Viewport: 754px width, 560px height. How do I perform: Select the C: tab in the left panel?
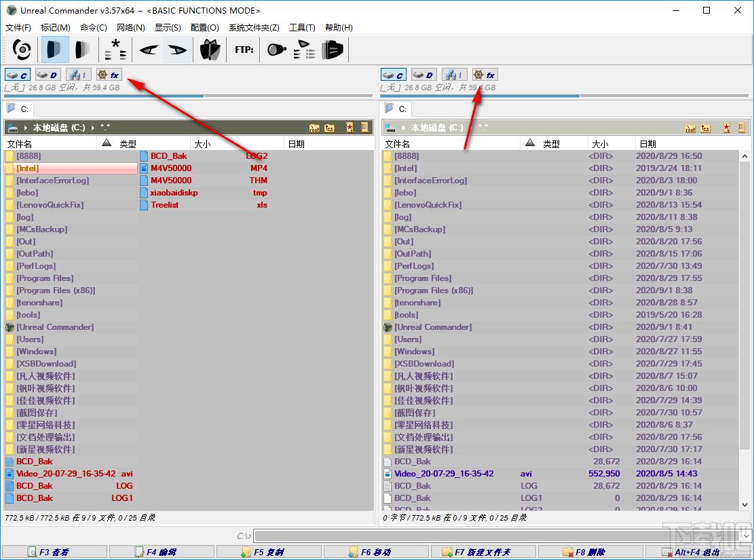[x=18, y=109]
